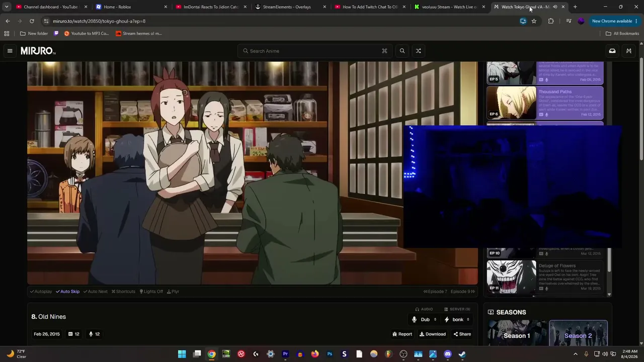The image size is (644, 362).
Task: Open Steam from taskbar
Action: (x=462, y=354)
